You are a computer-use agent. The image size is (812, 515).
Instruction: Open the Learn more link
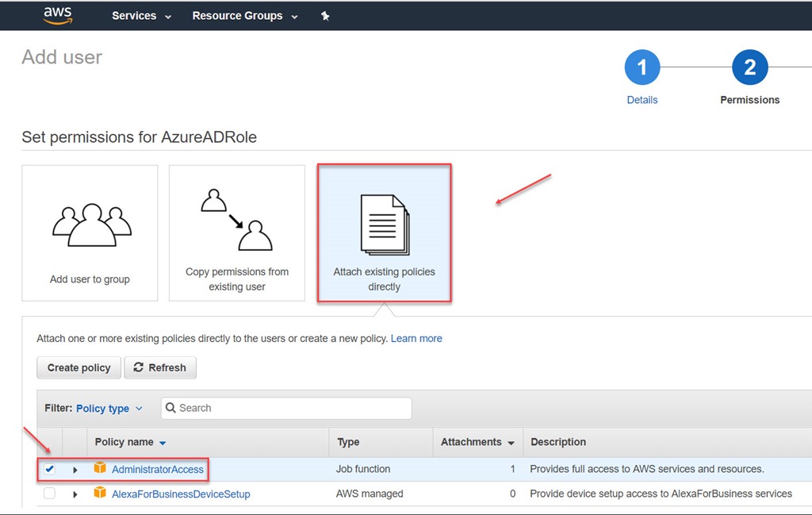point(416,338)
